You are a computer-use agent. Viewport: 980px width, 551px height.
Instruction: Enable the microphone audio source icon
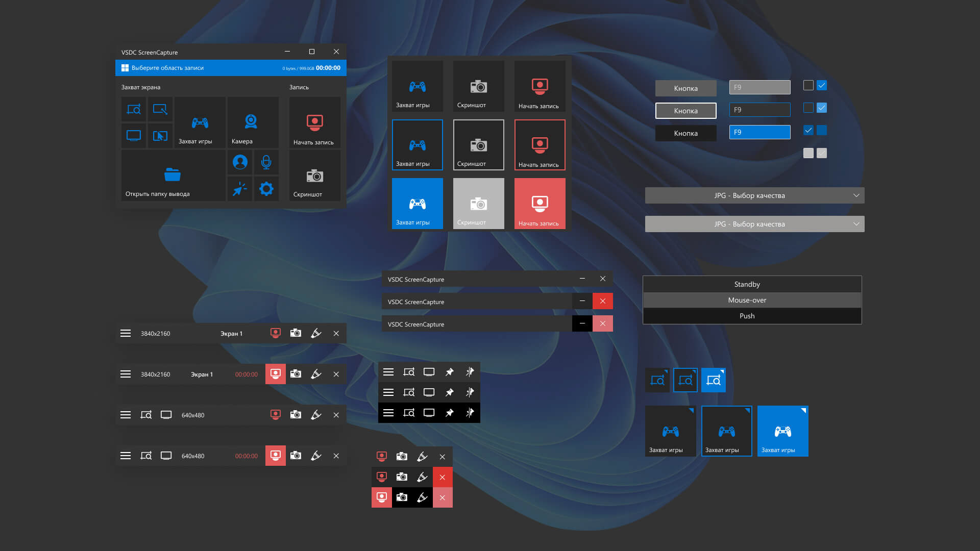(x=266, y=162)
